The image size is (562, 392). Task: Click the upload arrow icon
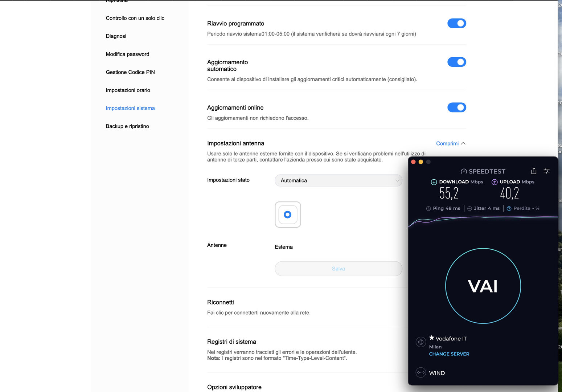click(495, 182)
